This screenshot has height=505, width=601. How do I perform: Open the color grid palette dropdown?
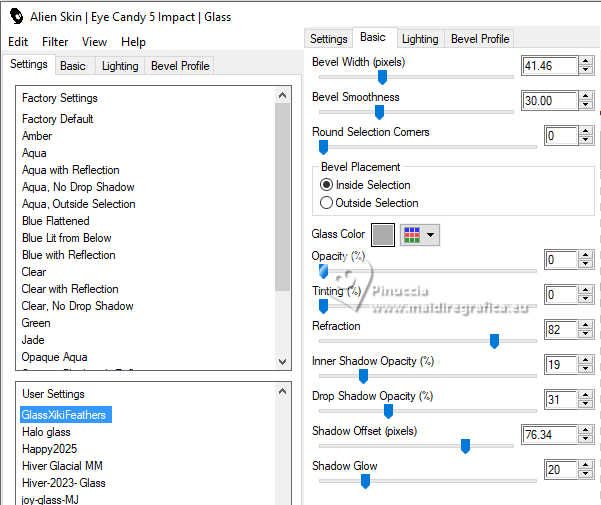pyautogui.click(x=420, y=235)
